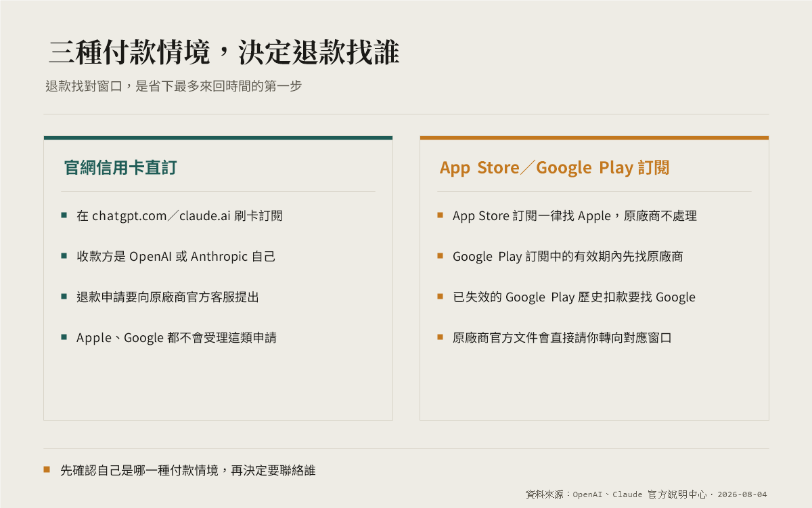Select bullet Apple、Google 都不會受理這類申請
812x508 pixels.
tap(177, 338)
